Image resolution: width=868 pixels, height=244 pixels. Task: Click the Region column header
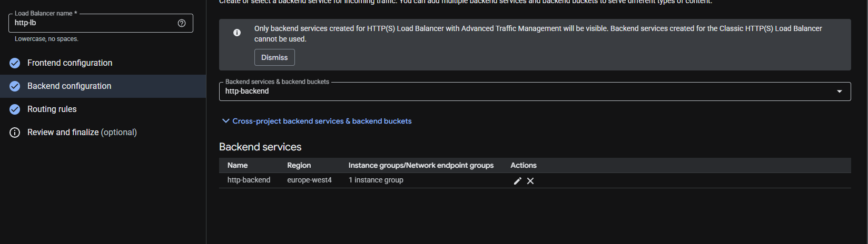[x=299, y=165]
